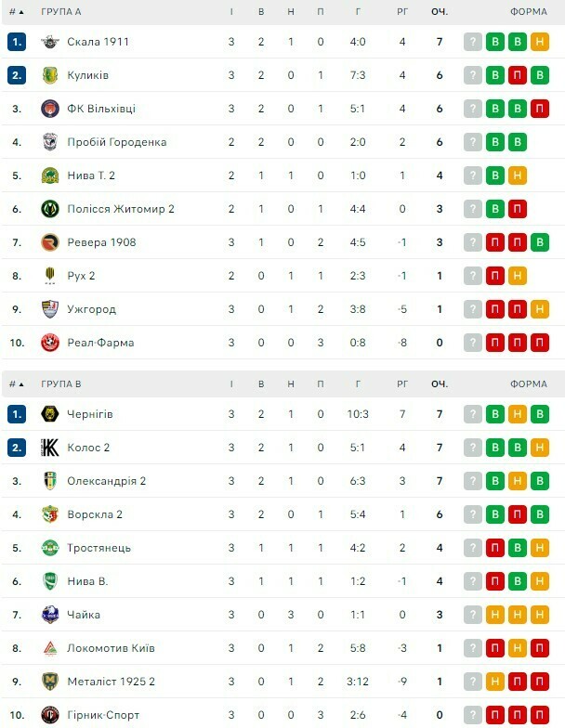
Task: Click the Реал-Фарма team emblem
Action: (x=50, y=343)
